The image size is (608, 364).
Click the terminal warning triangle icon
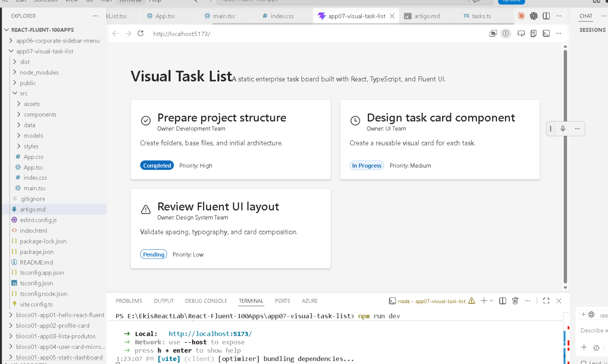pos(472,301)
